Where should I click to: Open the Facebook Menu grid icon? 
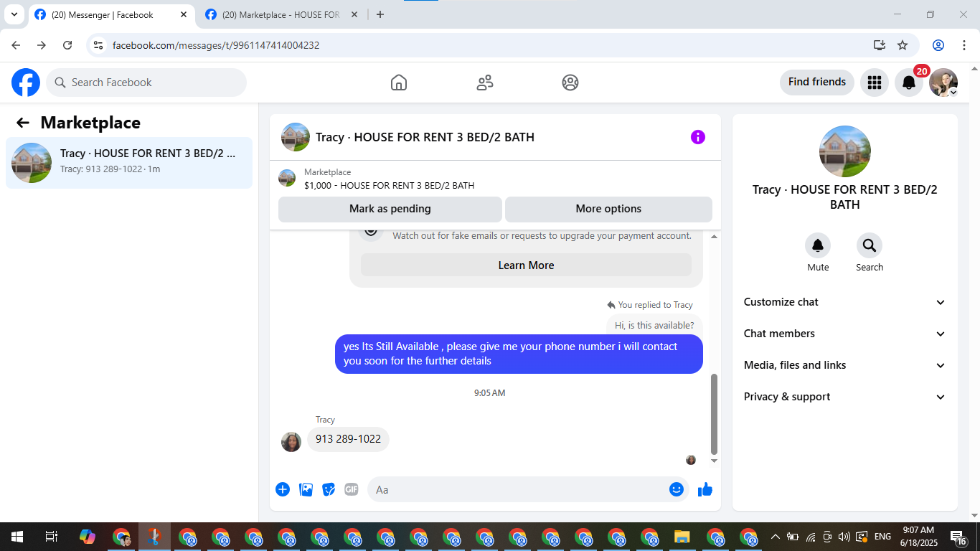coord(875,83)
